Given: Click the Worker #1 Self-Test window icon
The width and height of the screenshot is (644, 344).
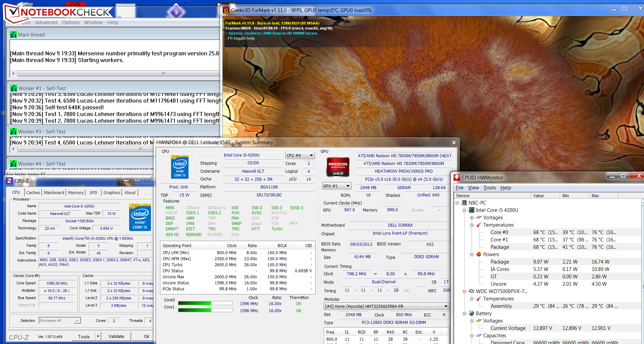Looking at the screenshot, I should click(x=14, y=88).
